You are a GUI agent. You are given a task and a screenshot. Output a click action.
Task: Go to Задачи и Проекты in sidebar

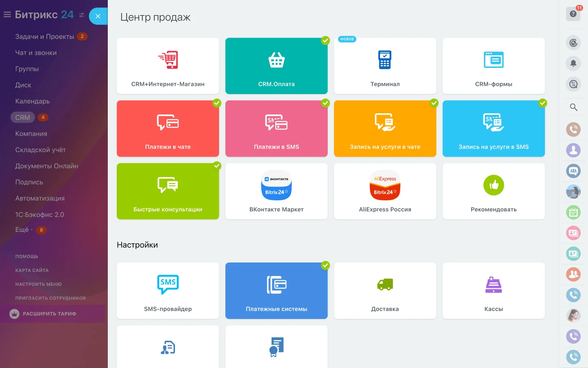pyautogui.click(x=45, y=36)
